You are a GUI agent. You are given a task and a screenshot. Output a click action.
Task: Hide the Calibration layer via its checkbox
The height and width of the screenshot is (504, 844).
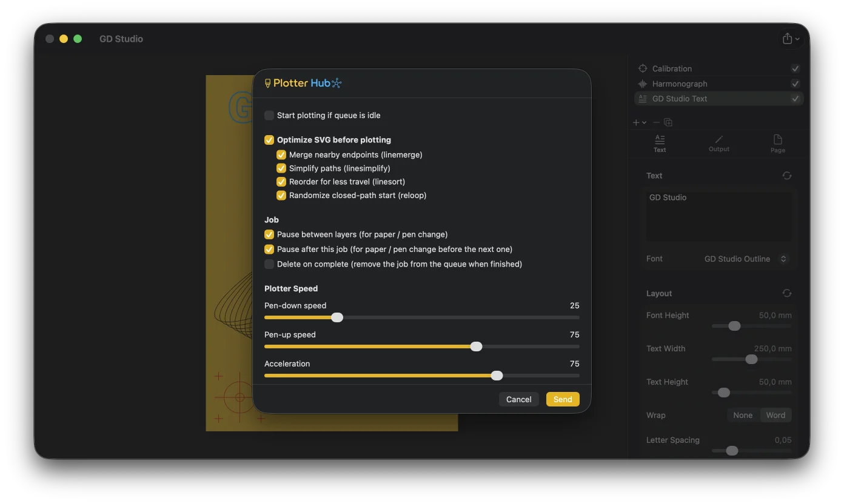795,68
